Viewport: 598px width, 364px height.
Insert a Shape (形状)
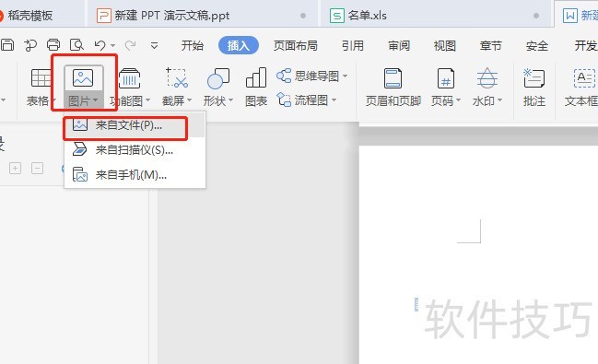(x=217, y=78)
